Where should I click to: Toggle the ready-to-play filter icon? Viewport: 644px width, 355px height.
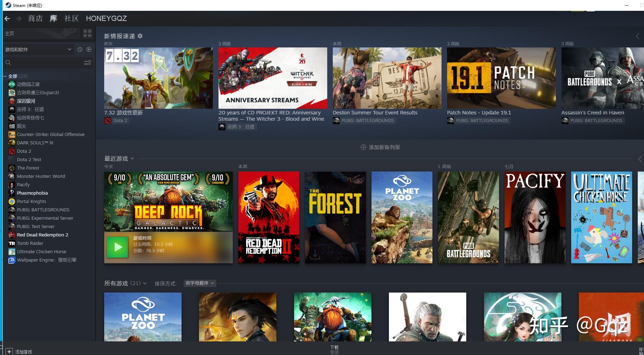89,50
